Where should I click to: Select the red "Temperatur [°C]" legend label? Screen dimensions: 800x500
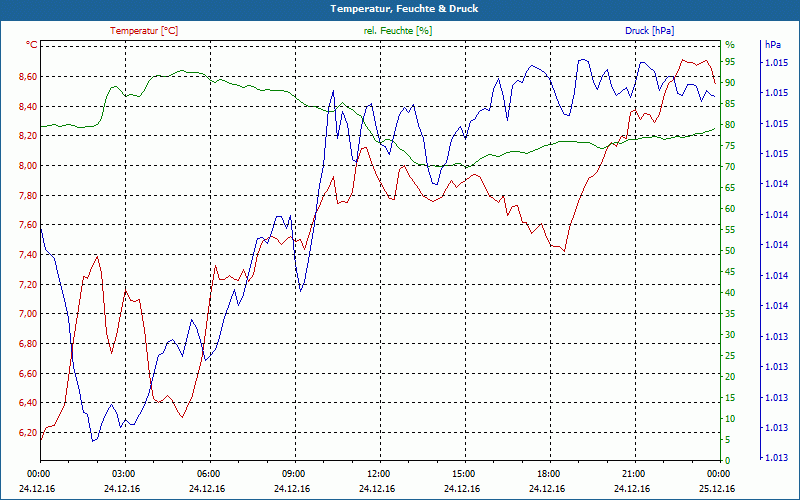[144, 31]
